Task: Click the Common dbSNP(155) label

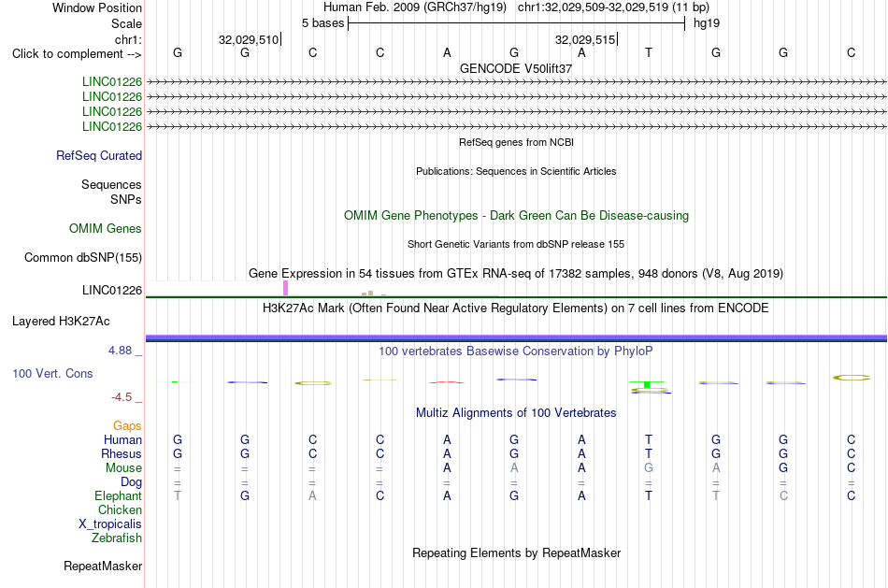Action: point(83,258)
